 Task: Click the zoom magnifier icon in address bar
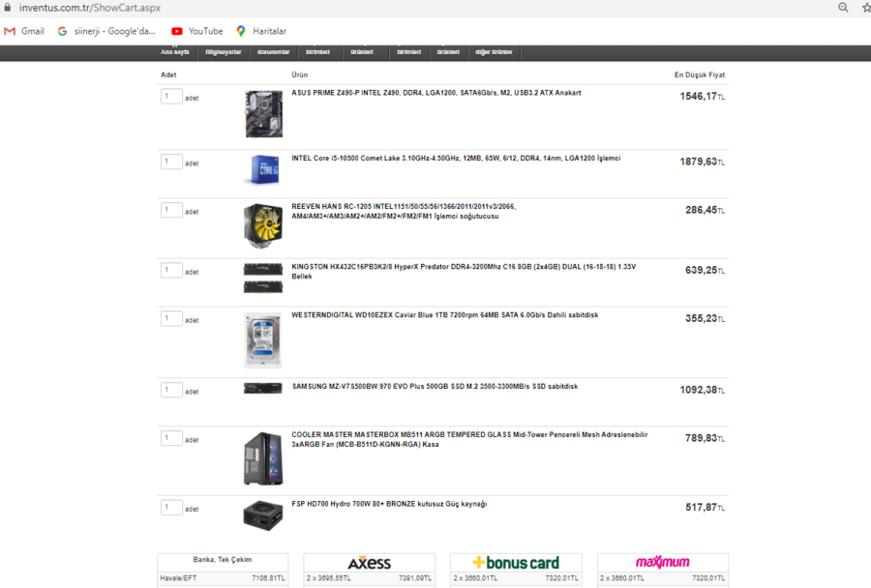pyautogui.click(x=843, y=8)
